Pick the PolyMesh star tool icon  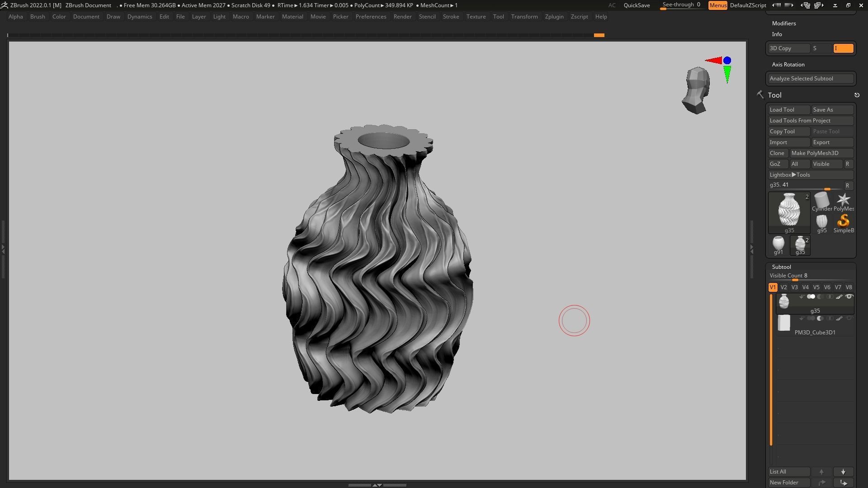pyautogui.click(x=844, y=202)
